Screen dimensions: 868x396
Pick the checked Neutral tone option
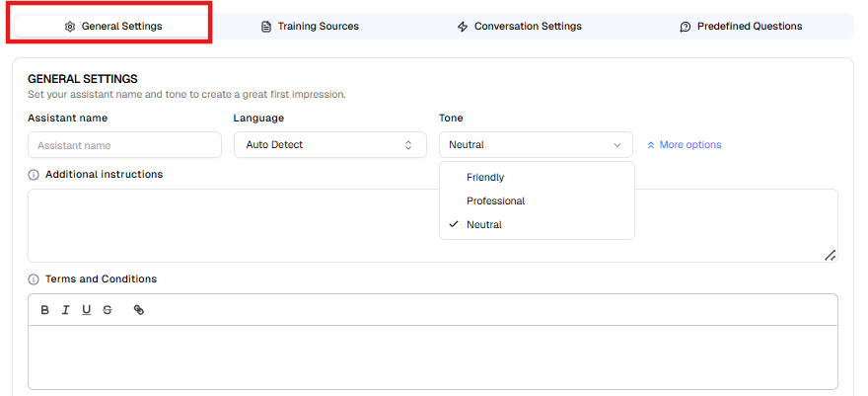(x=484, y=225)
